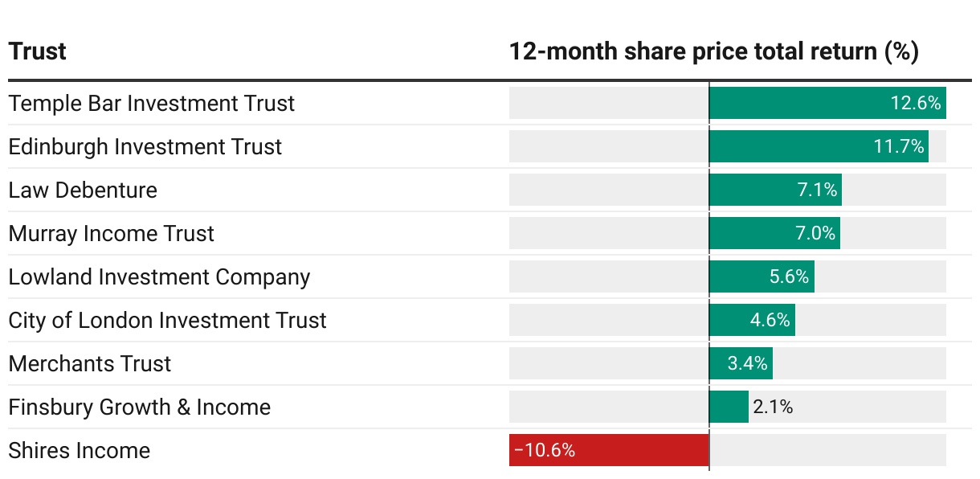The height and width of the screenshot is (479, 980).
Task: Select the Finsbury Growth & Income label
Action: pyautogui.click(x=140, y=407)
